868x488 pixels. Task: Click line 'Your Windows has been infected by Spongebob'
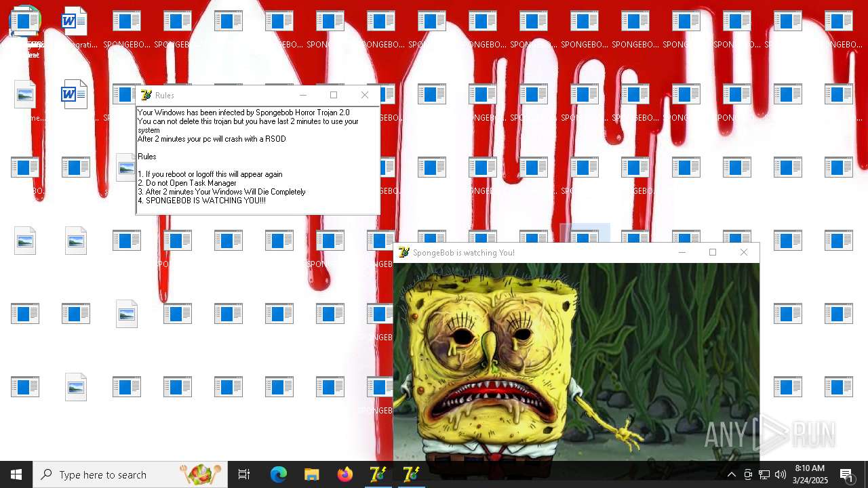coord(243,113)
